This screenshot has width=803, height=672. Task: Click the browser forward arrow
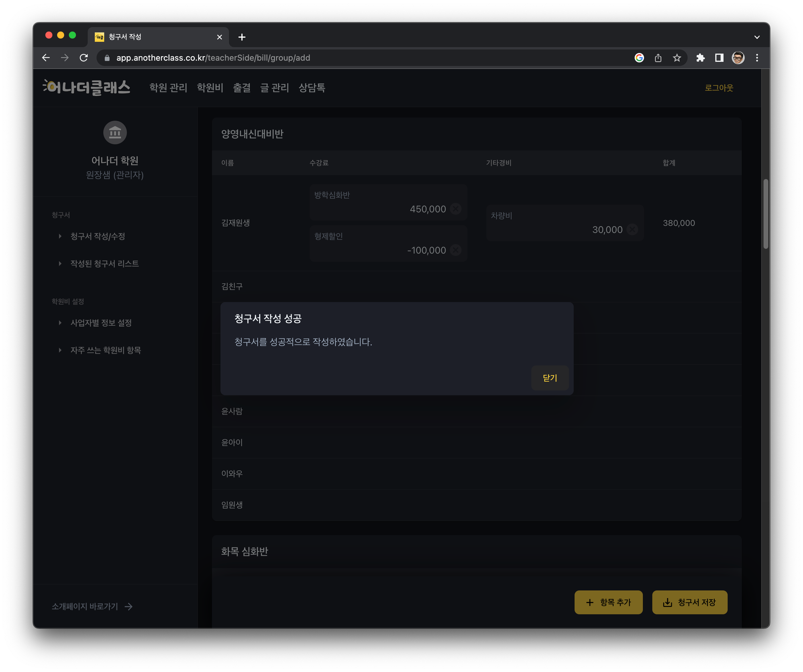65,58
